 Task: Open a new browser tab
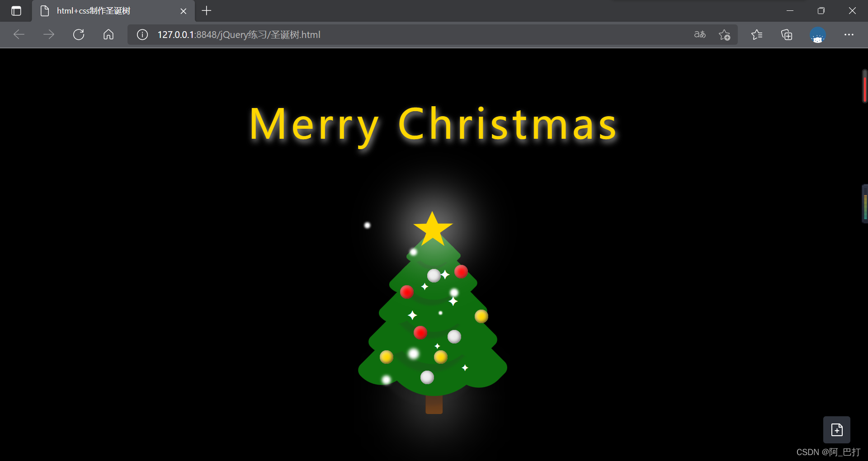point(207,10)
